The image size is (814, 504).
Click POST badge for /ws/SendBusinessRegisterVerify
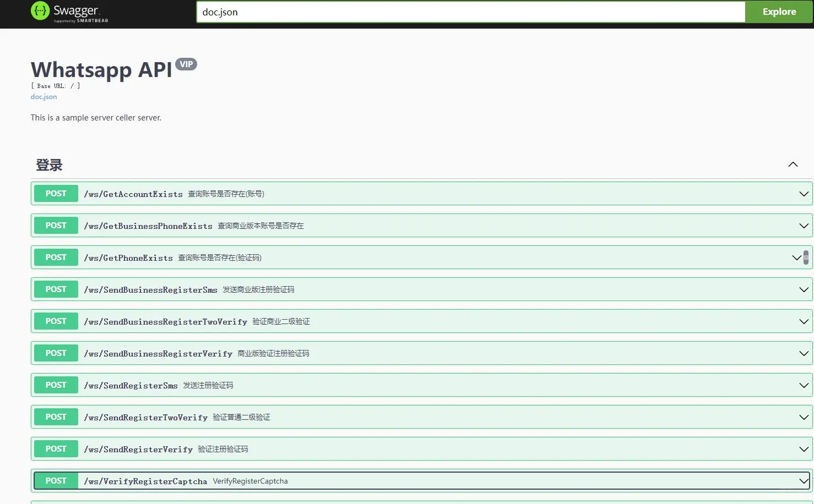pyautogui.click(x=56, y=353)
